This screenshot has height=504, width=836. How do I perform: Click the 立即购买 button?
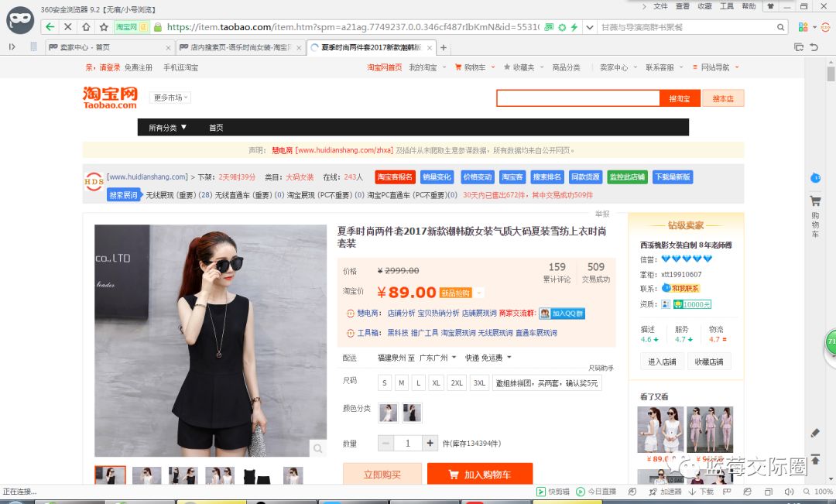point(382,474)
